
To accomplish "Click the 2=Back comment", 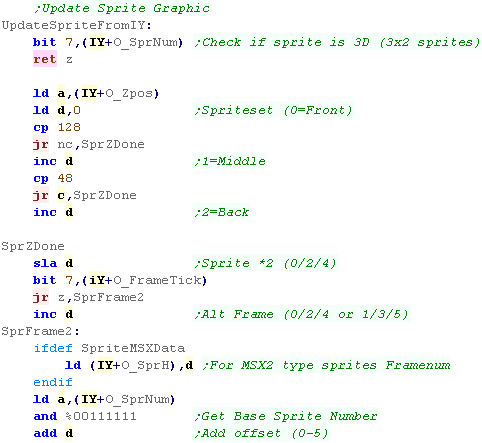I will [222, 212].
